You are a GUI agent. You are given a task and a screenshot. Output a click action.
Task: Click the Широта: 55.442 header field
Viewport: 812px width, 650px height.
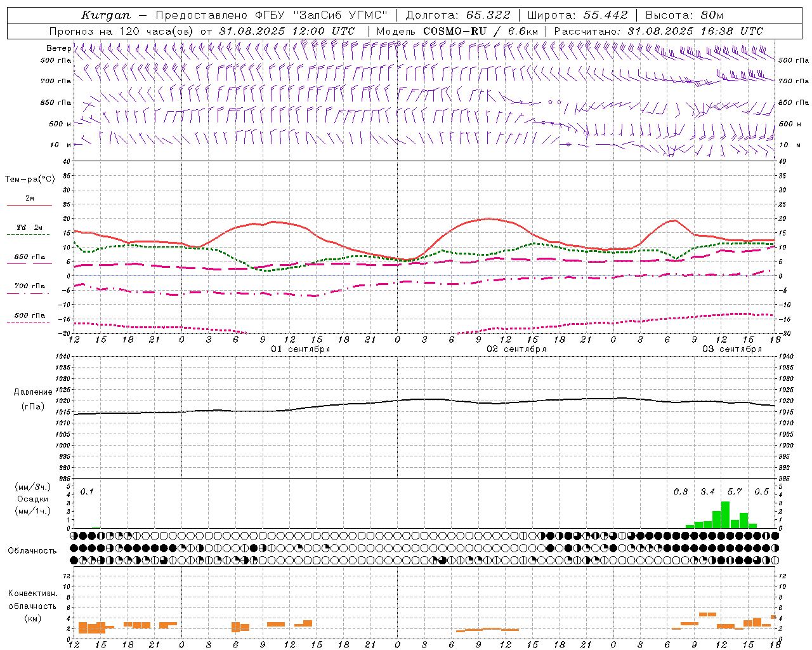coord(577,15)
